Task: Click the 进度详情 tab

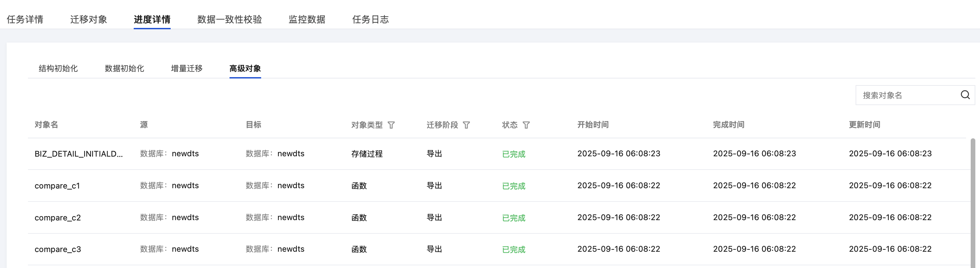Action: 152,19
